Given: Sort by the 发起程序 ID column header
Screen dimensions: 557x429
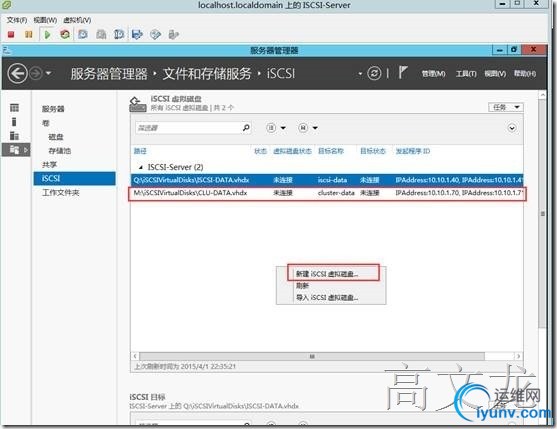Looking at the screenshot, I should point(413,151).
